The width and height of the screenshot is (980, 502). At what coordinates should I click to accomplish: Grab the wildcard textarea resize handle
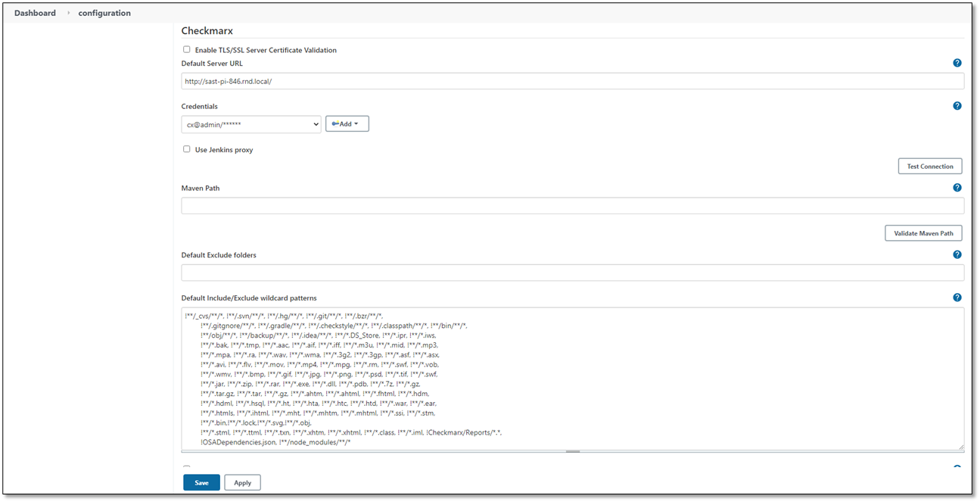[x=573, y=451]
